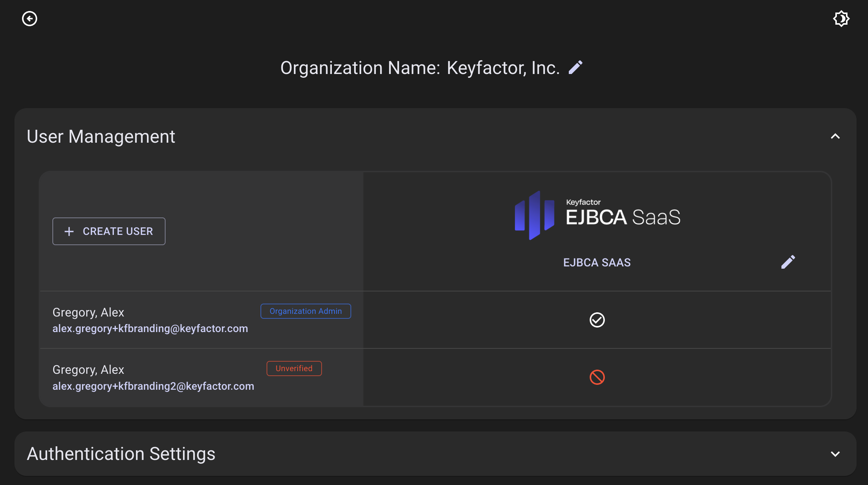
Task: Click the User Management heading
Action: pos(101,137)
